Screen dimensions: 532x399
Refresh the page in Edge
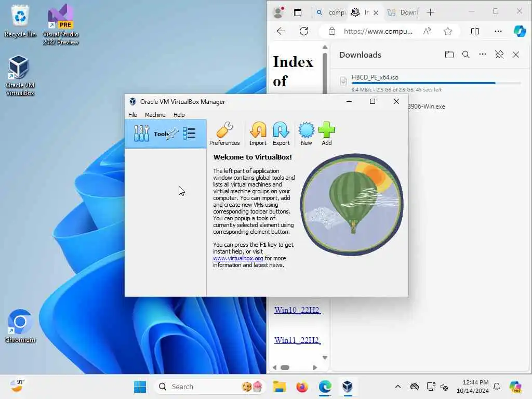pos(303,31)
